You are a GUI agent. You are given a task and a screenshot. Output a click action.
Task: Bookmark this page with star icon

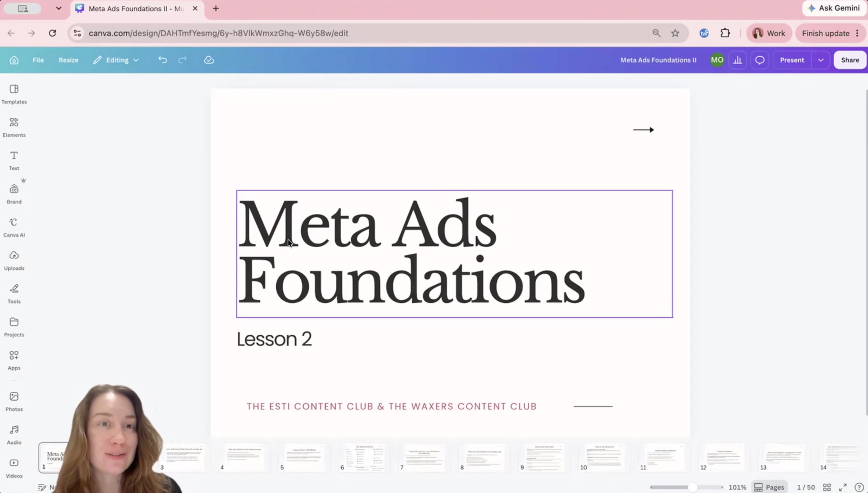pos(675,33)
